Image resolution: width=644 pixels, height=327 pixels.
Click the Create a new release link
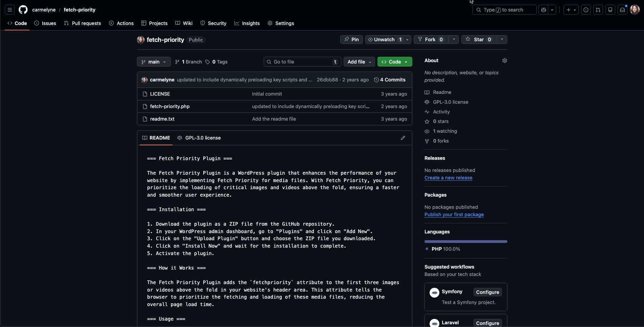tap(448, 178)
